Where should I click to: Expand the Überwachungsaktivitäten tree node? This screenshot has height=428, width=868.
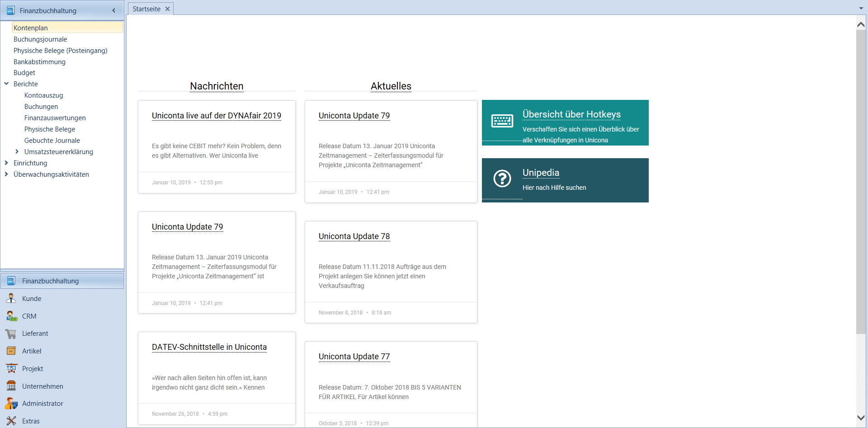[6, 174]
